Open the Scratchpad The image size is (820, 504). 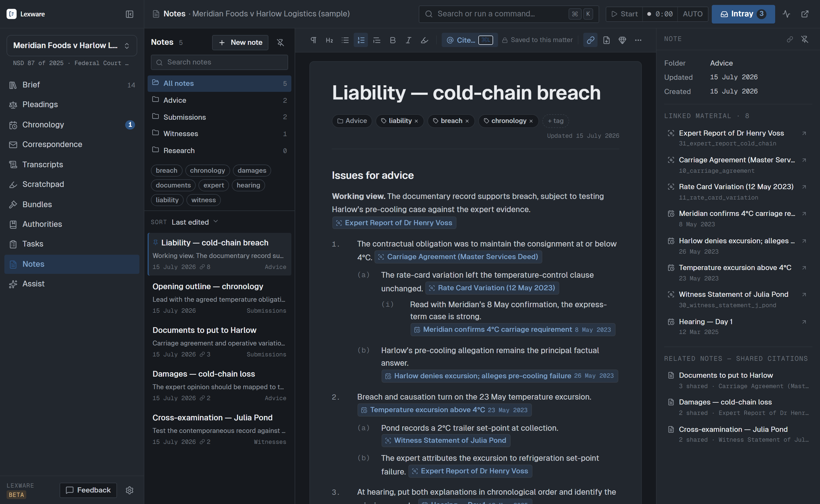coord(72,184)
